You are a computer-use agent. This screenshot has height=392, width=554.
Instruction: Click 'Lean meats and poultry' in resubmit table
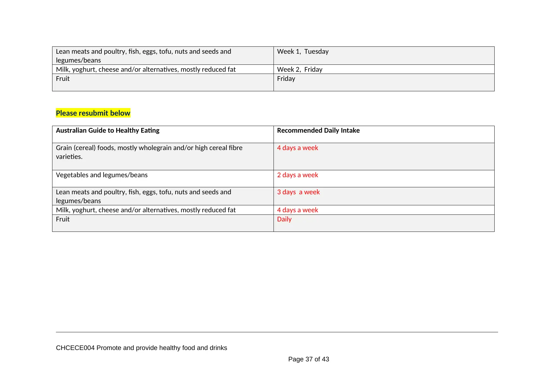(143, 196)
